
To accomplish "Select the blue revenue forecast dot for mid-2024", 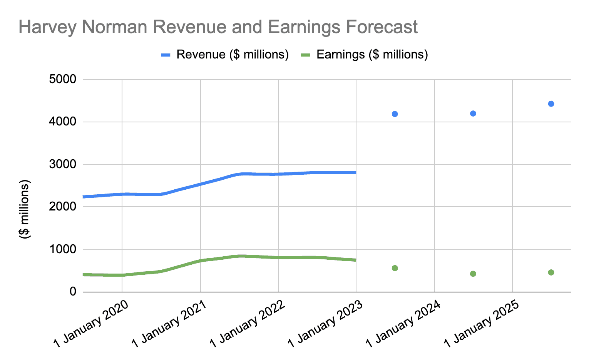I will click(473, 114).
